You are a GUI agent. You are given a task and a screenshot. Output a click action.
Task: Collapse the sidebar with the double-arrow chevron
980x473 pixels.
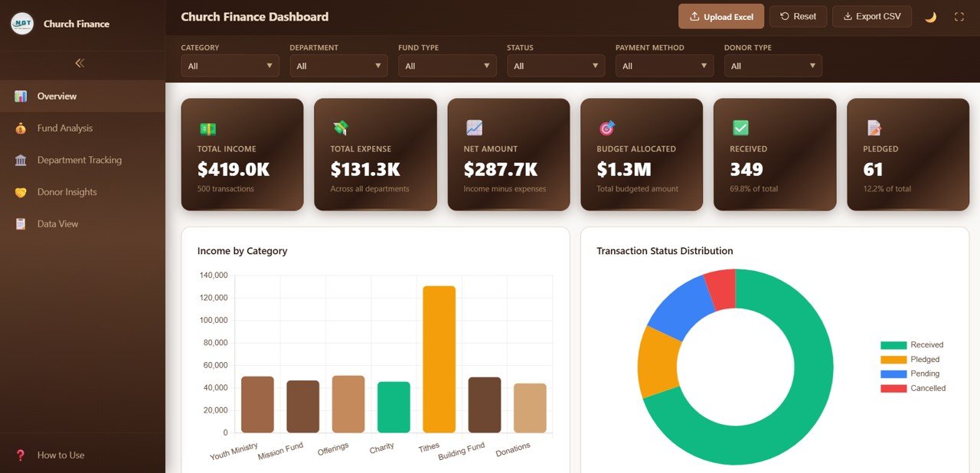(79, 64)
